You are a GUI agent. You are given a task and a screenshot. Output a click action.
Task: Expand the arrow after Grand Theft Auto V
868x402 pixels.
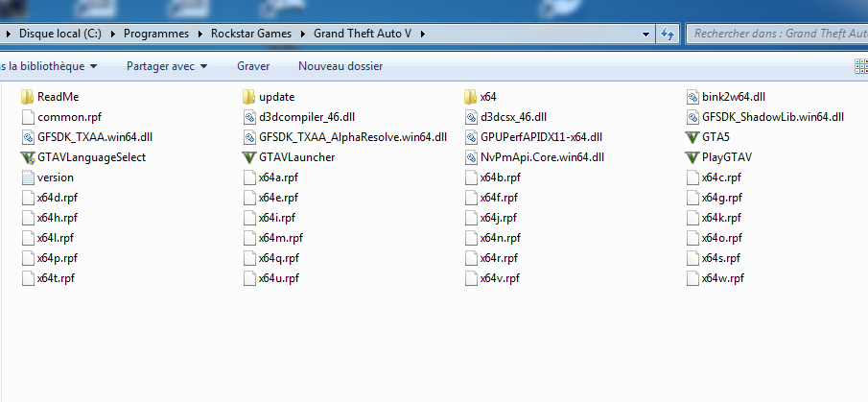pyautogui.click(x=423, y=34)
